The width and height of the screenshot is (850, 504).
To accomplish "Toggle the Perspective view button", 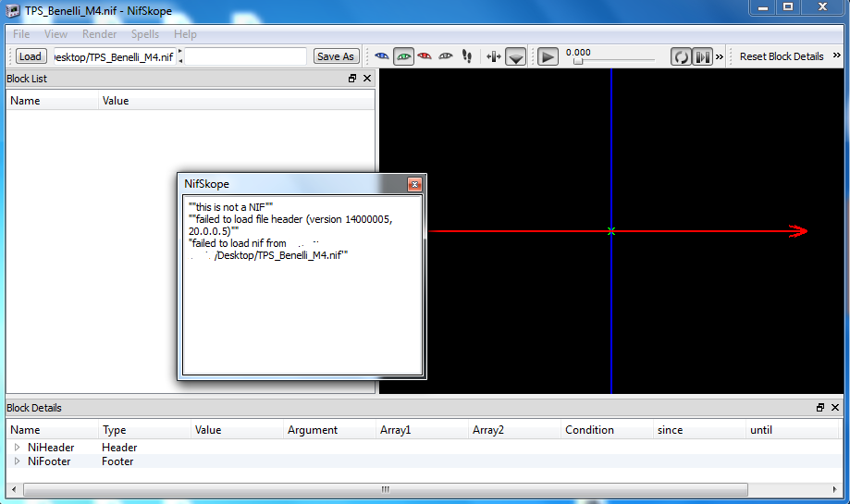I will 515,56.
